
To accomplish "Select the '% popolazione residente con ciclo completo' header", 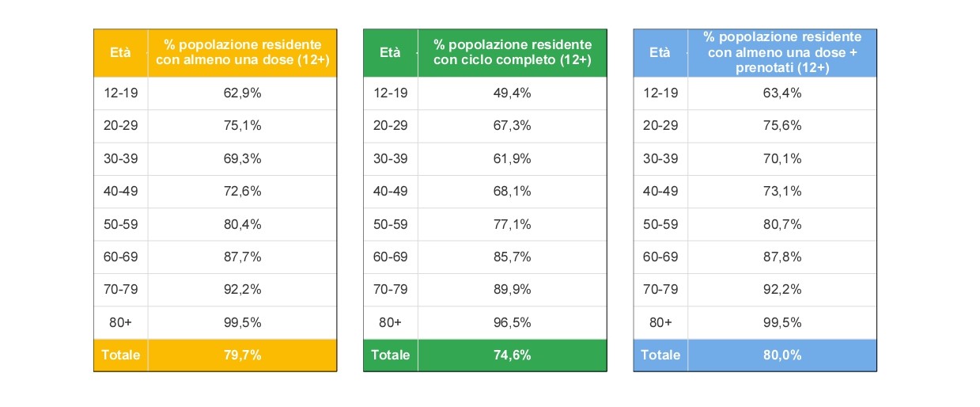I will [x=512, y=52].
